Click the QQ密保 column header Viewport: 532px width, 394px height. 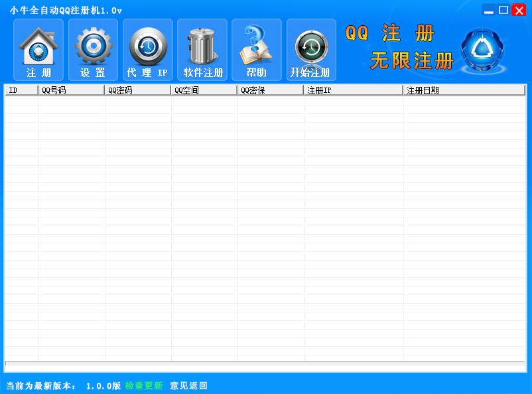tap(269, 90)
